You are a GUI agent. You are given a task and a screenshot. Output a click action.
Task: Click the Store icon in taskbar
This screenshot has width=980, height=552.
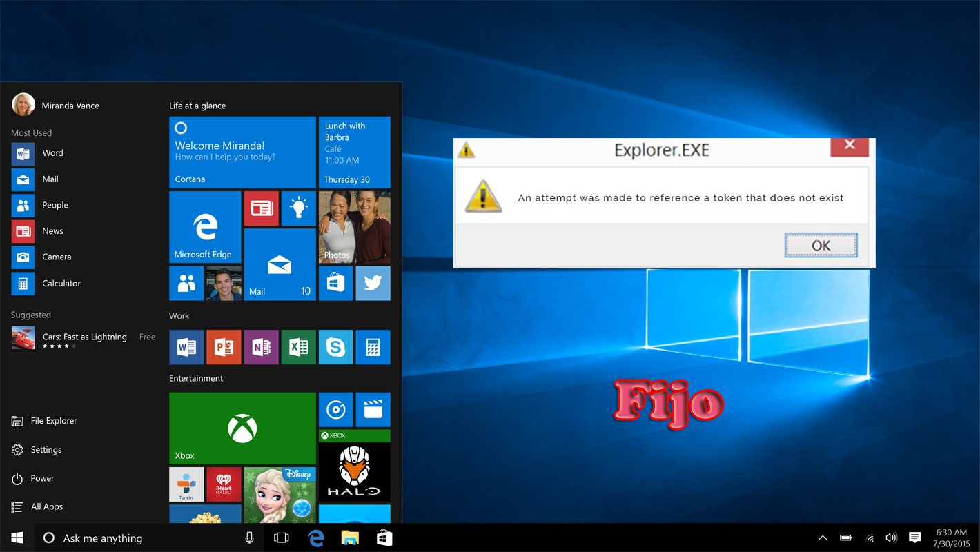[x=384, y=538]
